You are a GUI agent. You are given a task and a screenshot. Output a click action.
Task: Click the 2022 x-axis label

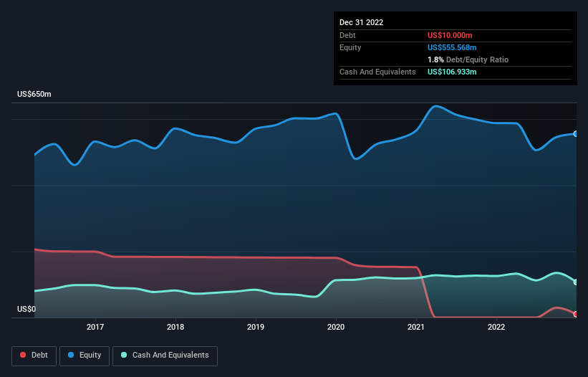point(496,327)
